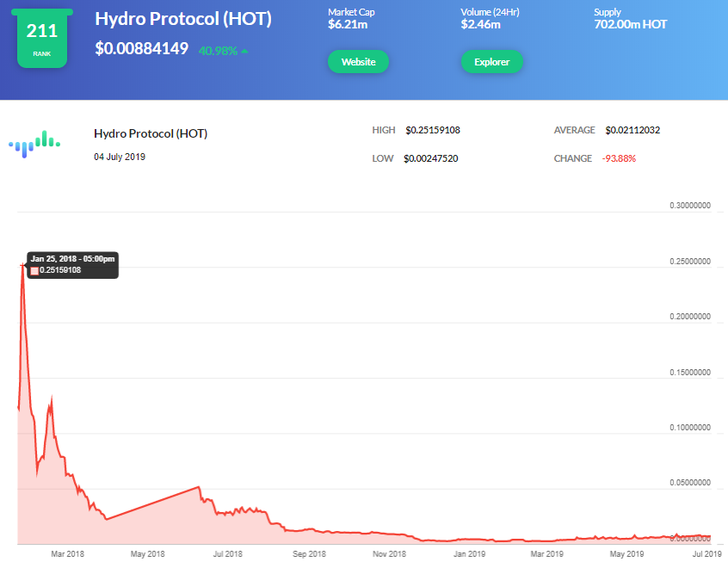Click the HIGH label
728x568 pixels.
(x=384, y=131)
